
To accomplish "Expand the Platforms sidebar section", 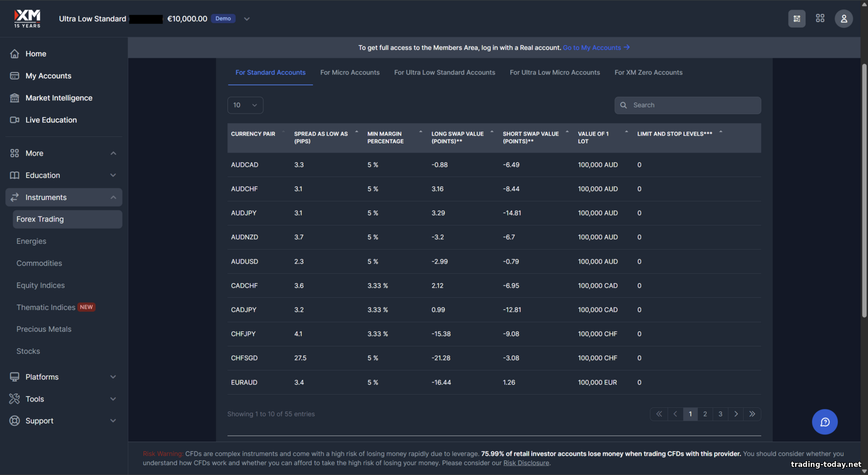I will click(x=113, y=377).
